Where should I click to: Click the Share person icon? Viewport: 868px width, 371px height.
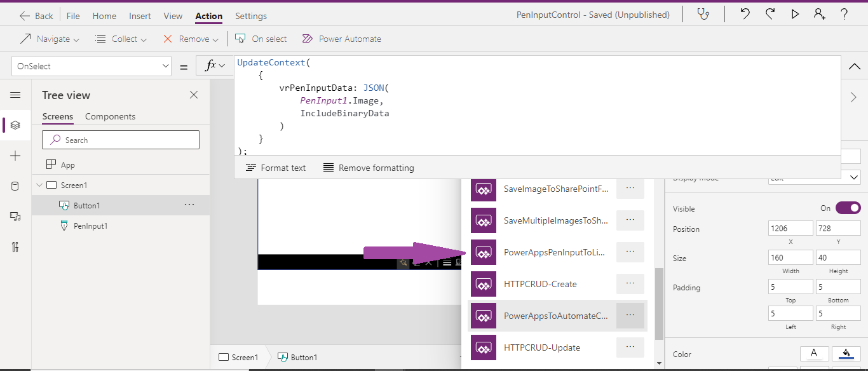pyautogui.click(x=819, y=14)
